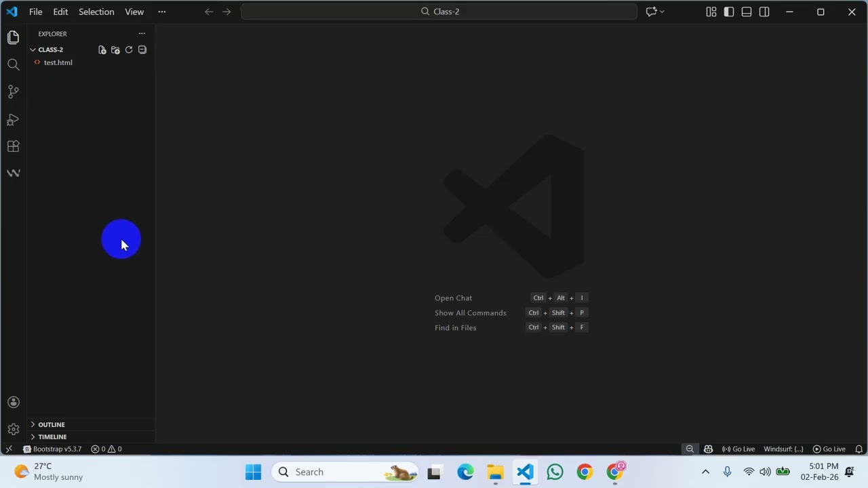Go forward using the title bar arrow

click(x=226, y=12)
